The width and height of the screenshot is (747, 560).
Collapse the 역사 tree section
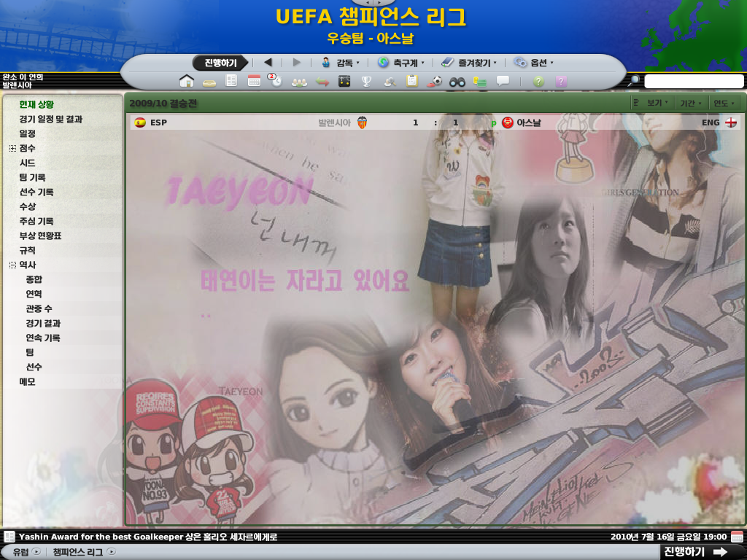(12, 265)
